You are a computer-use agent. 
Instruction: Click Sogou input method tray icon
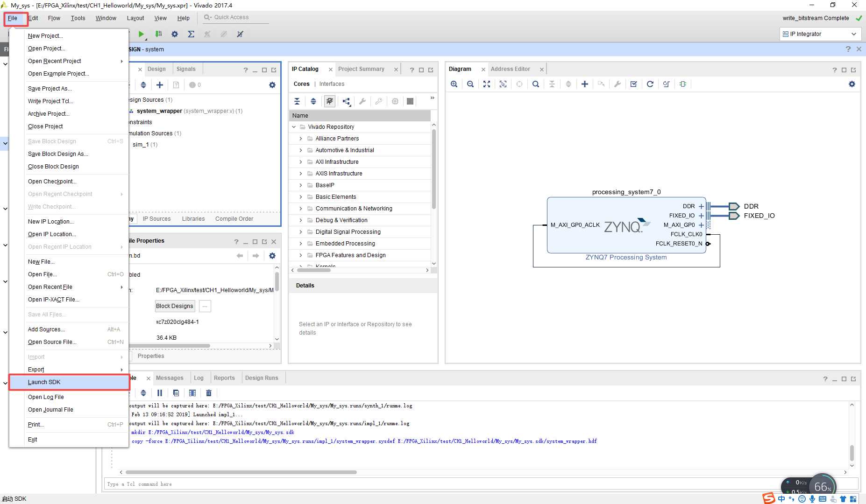[769, 498]
